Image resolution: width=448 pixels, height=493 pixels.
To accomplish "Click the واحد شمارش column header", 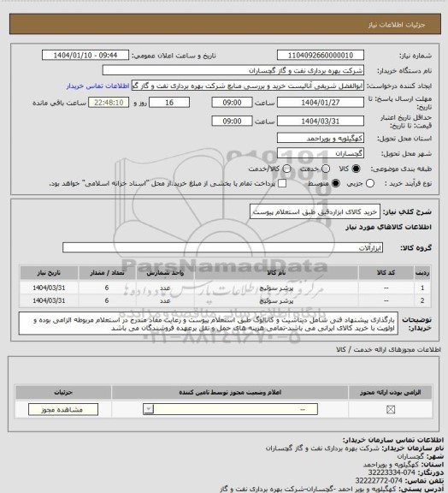I will coord(165,272).
